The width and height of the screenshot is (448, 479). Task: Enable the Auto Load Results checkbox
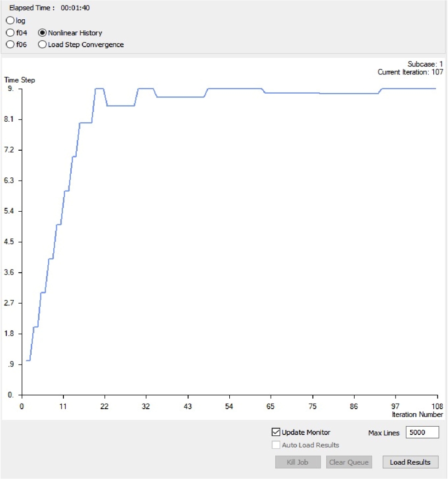point(276,445)
